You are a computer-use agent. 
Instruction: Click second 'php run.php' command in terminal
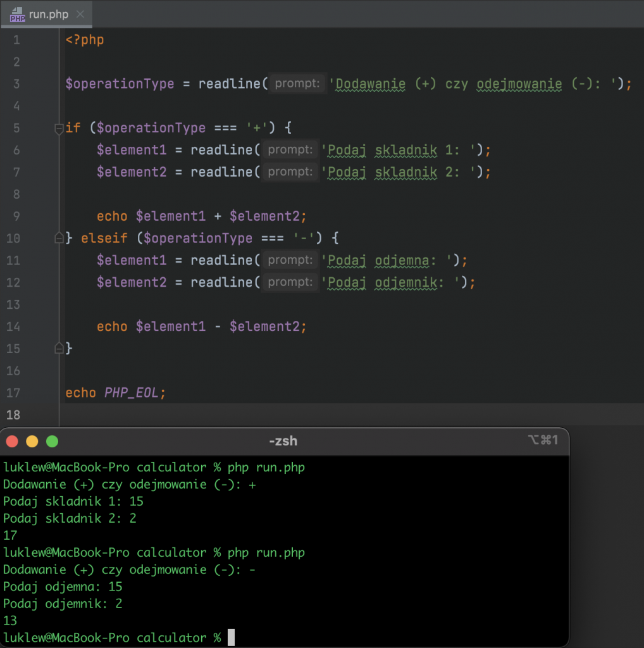(x=266, y=553)
